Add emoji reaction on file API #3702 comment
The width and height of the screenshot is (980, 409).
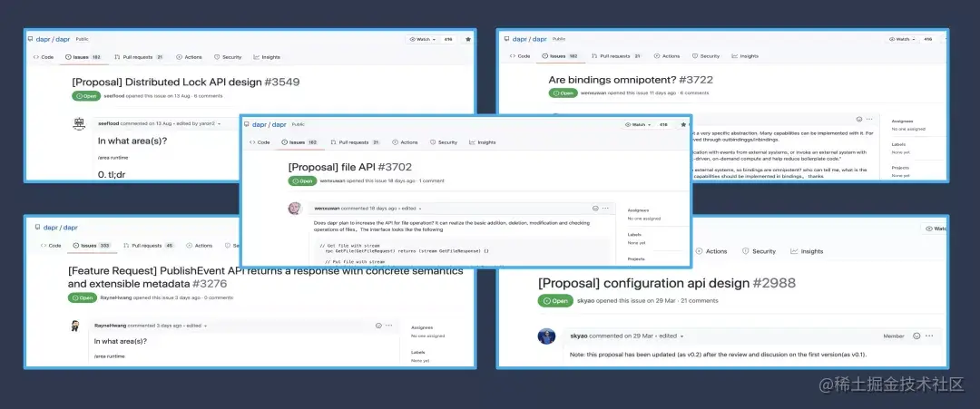tap(595, 208)
